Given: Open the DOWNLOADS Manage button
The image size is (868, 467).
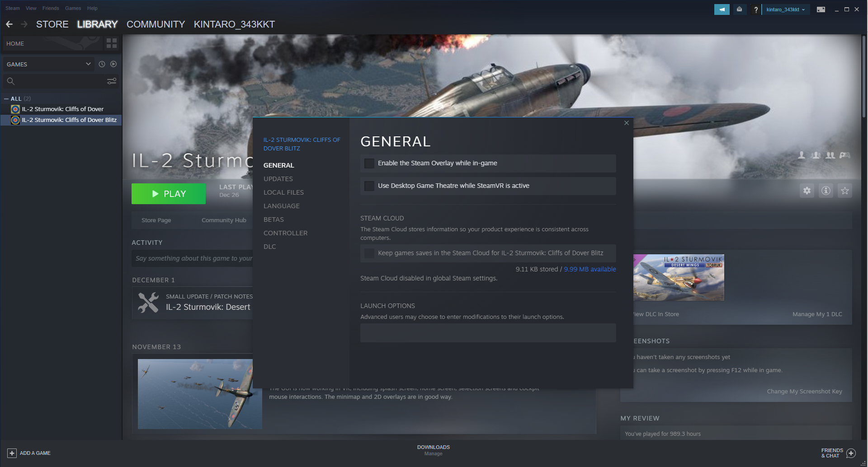Looking at the screenshot, I should tap(434, 450).
